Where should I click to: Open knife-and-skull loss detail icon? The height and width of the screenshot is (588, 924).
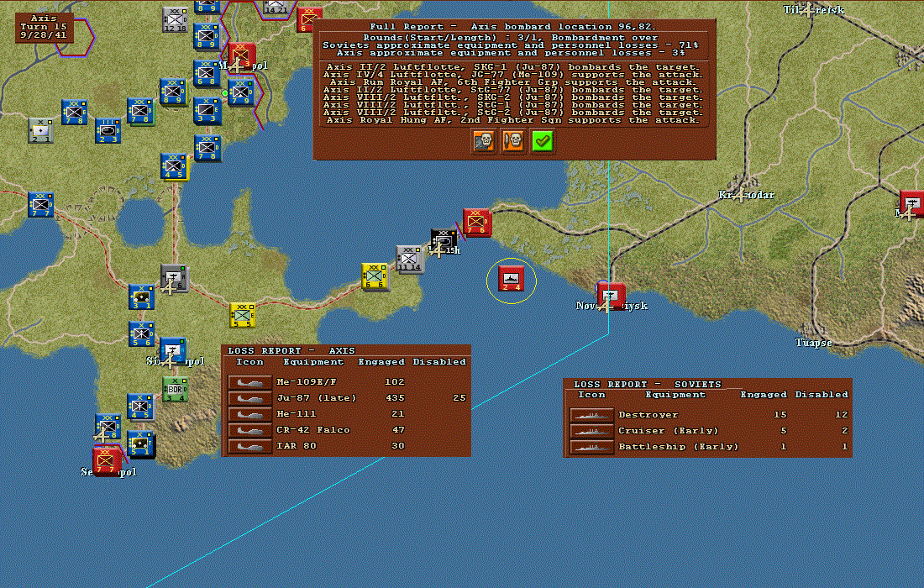coord(512,141)
